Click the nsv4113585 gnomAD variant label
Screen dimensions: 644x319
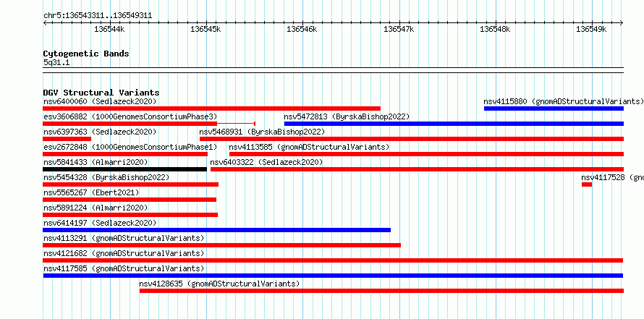(x=309, y=147)
